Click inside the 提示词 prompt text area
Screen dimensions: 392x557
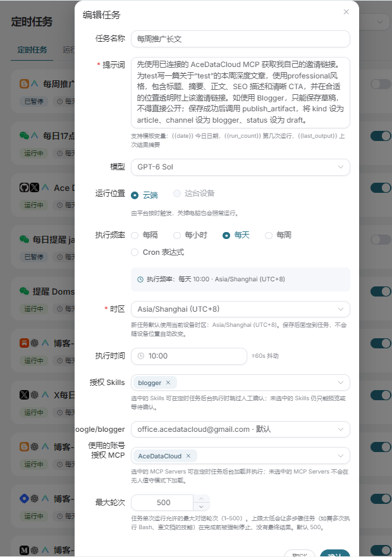(x=240, y=92)
